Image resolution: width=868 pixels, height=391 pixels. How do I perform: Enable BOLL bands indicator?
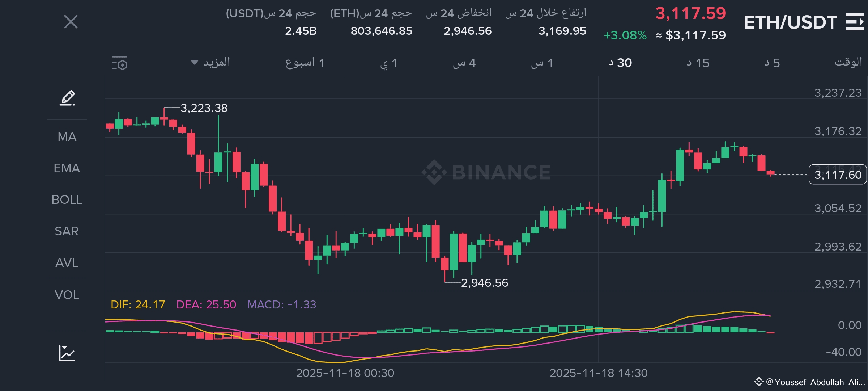(67, 199)
